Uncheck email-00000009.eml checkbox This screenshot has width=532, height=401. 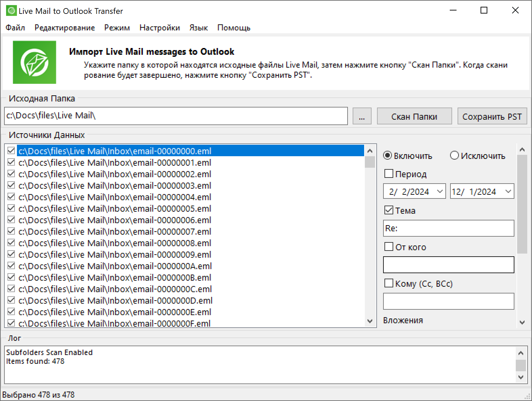coord(11,254)
